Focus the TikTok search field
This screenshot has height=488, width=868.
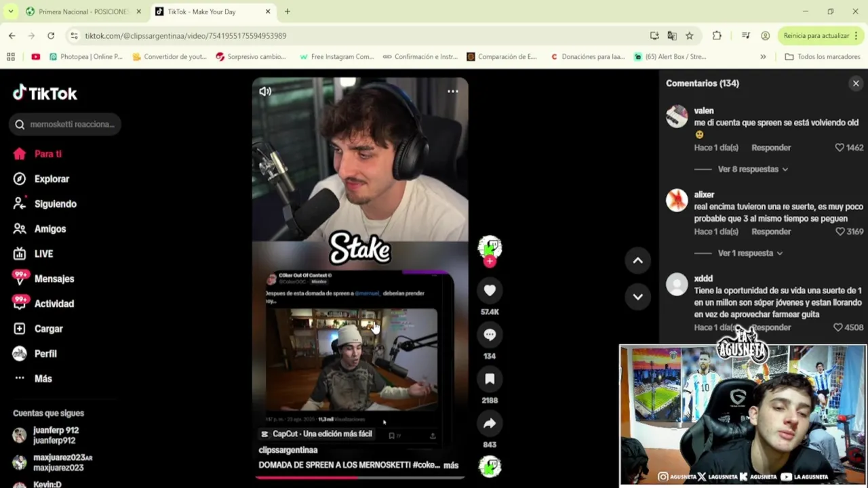click(x=66, y=124)
